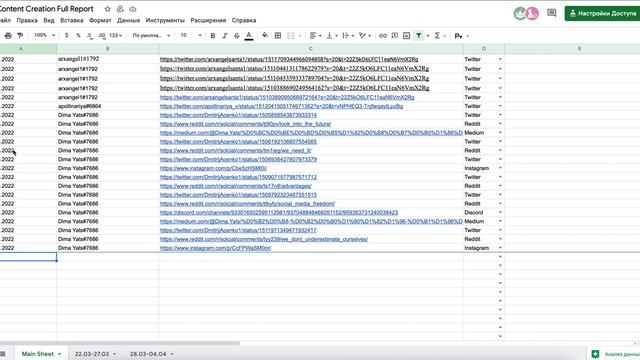
Task: Open the comment history icon
Action: [552, 13]
